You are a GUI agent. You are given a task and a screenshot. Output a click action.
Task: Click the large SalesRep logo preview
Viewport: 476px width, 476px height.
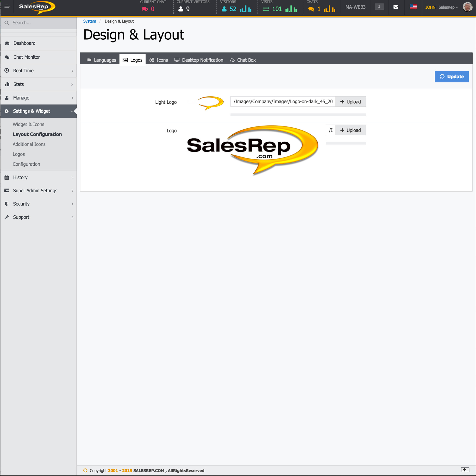252,150
